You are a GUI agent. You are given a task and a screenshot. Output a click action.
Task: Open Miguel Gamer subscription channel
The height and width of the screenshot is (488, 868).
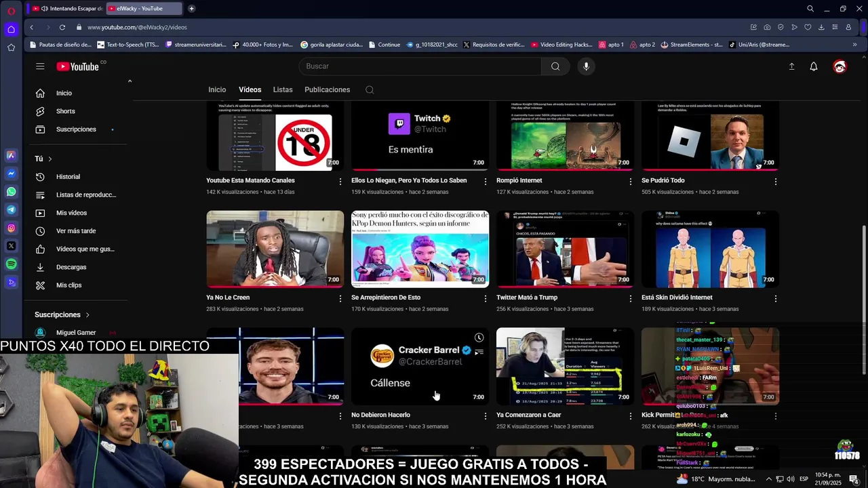[x=76, y=333]
